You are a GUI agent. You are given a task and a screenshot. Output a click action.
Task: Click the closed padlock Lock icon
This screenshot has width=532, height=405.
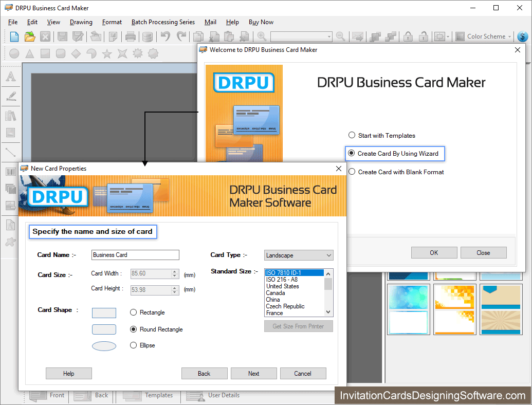point(408,36)
